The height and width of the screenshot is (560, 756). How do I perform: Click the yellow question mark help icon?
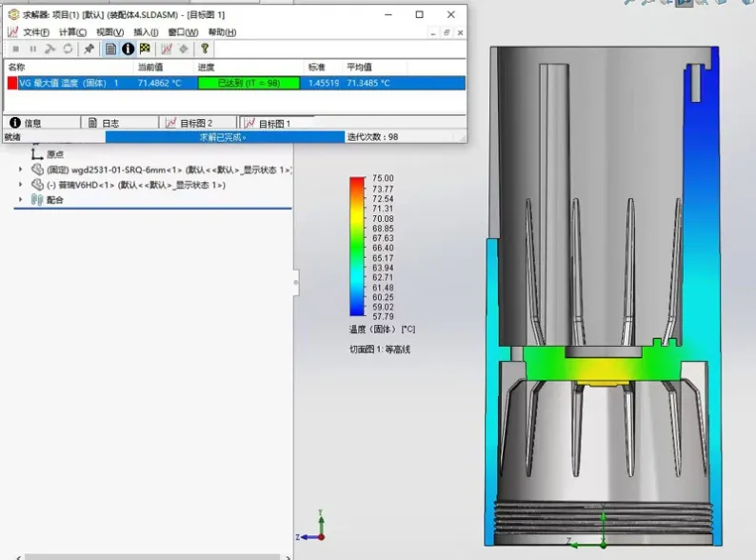click(x=205, y=49)
